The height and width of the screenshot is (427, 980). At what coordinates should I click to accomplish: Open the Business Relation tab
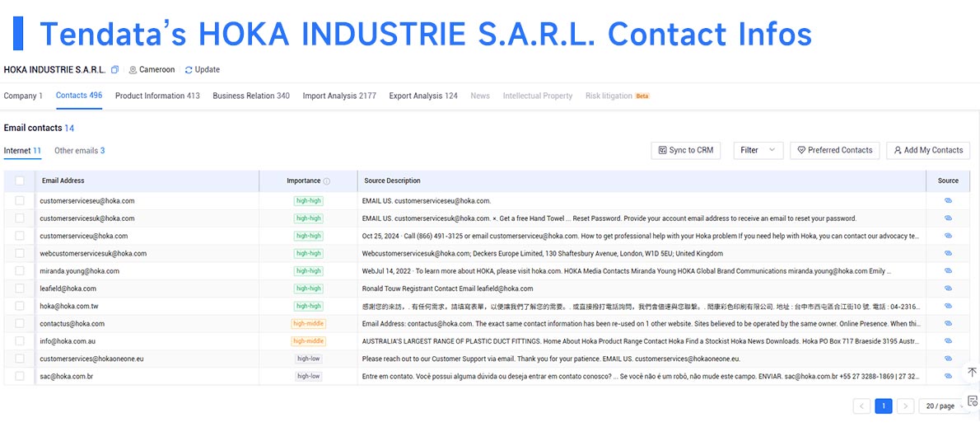251,96
